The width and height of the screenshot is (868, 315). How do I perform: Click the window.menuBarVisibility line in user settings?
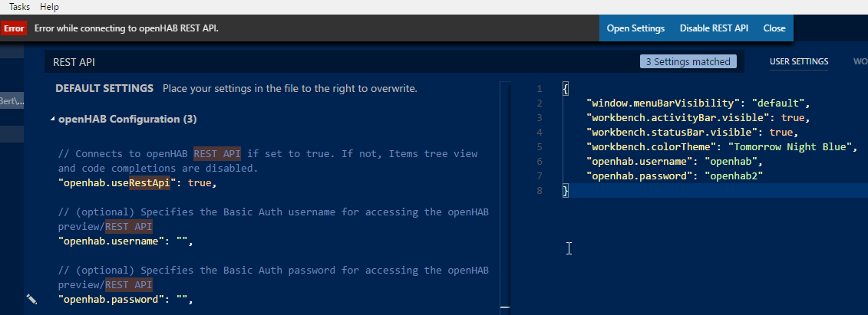coord(698,103)
